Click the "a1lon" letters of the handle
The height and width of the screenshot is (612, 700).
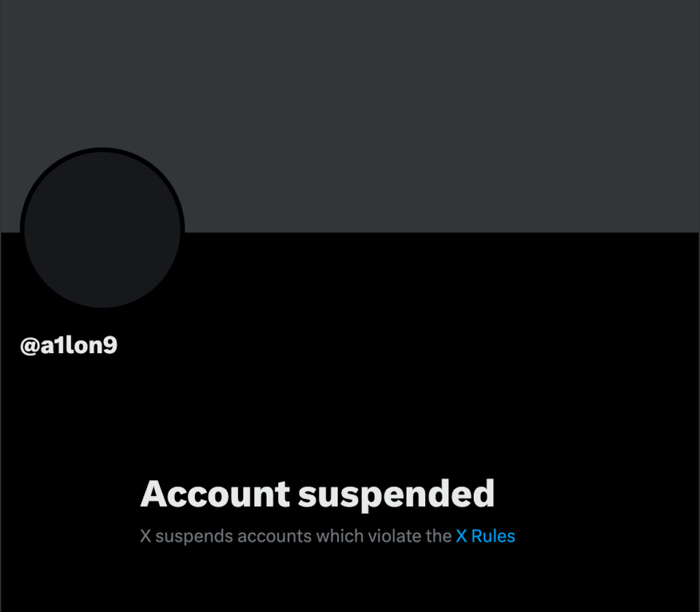pos(72,345)
